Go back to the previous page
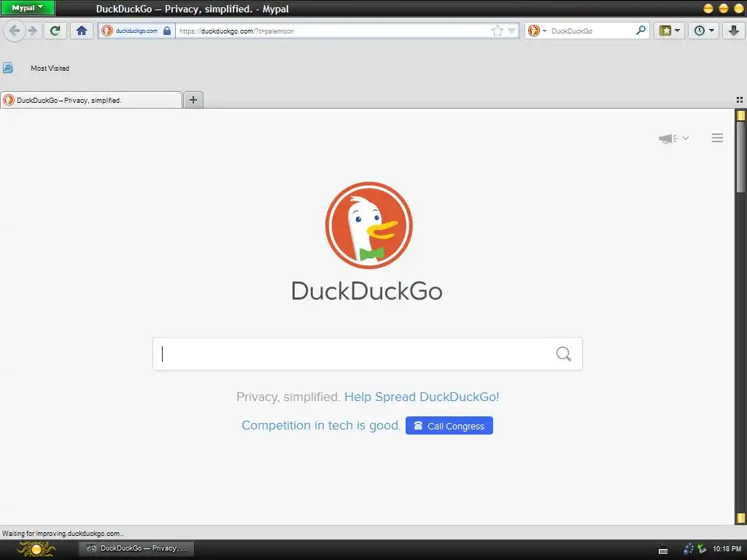The height and width of the screenshot is (560, 747). pyautogui.click(x=15, y=31)
